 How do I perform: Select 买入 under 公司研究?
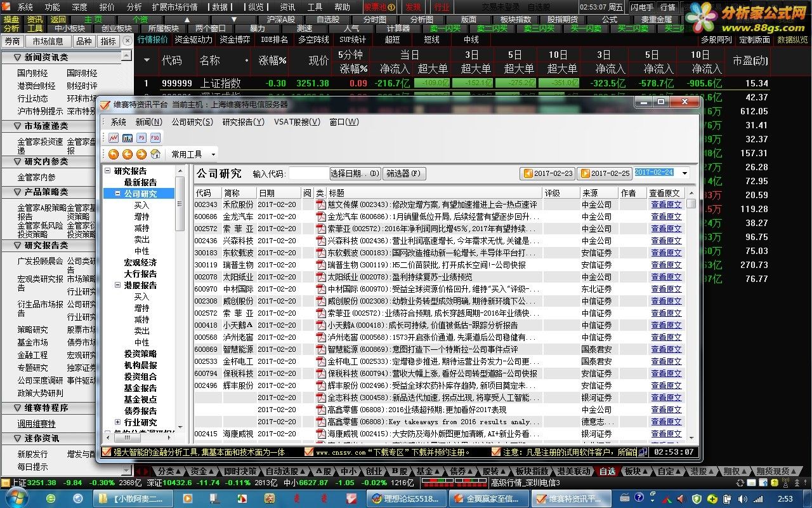141,205
